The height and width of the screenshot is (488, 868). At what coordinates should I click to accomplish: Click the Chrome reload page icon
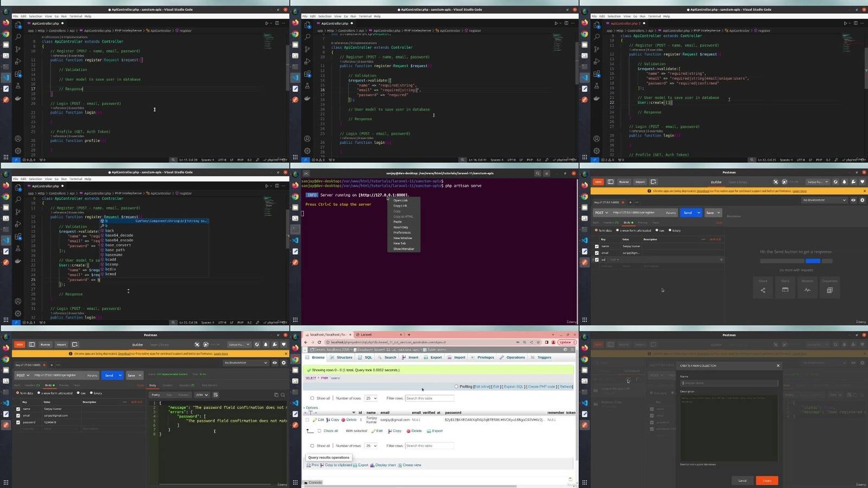[x=320, y=343]
